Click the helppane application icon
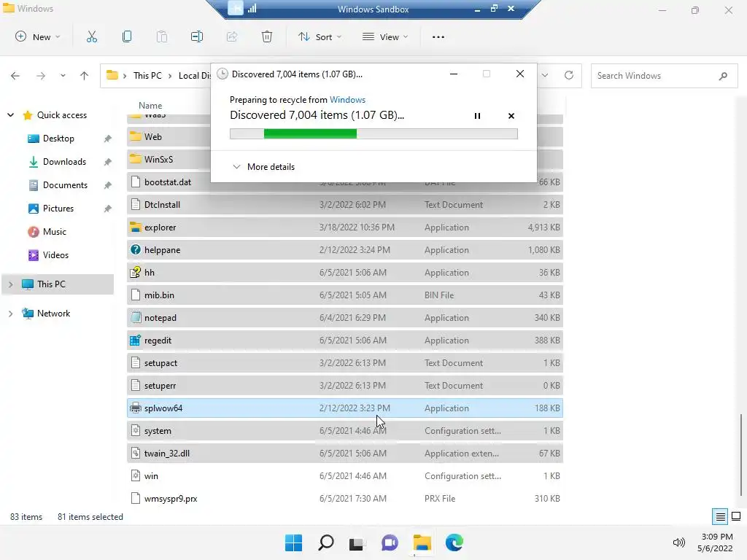 (135, 249)
